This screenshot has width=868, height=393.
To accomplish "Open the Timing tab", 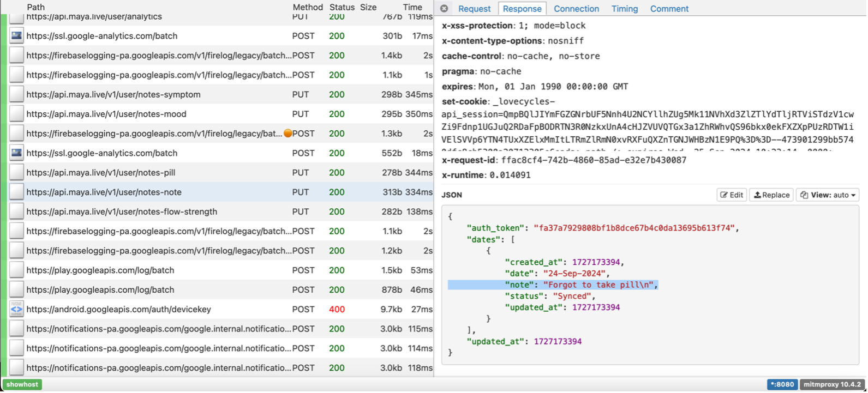I will click(x=624, y=9).
